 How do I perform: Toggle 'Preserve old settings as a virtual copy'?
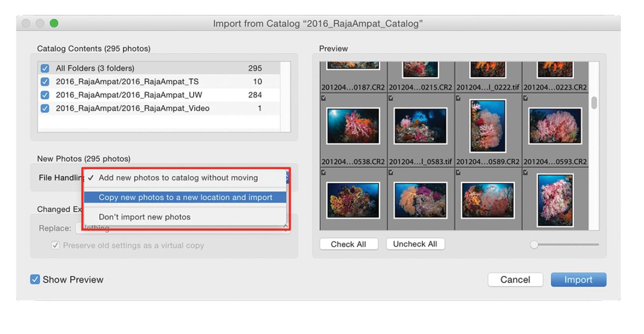(56, 245)
